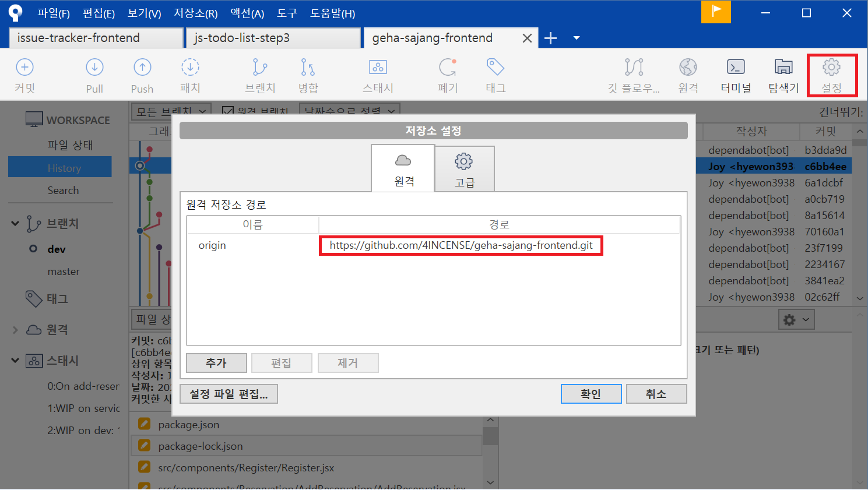
Task: Click the WORKSPACE monitor icon in sidebar
Action: pos(34,119)
